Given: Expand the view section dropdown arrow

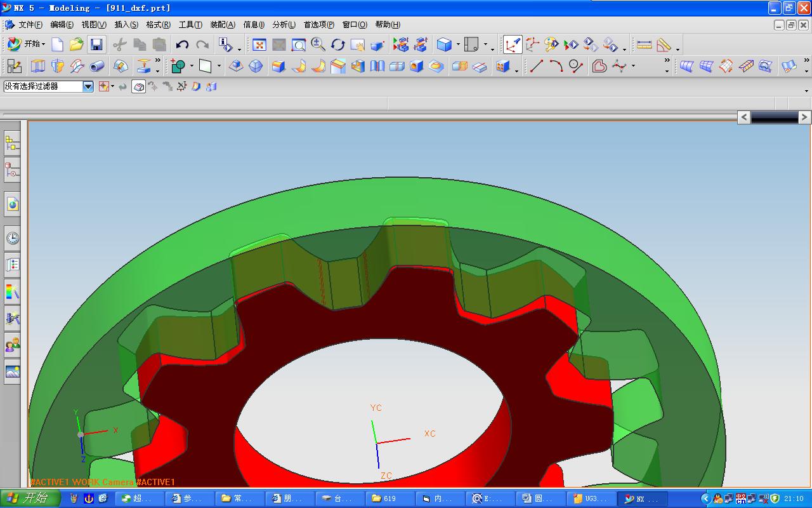Looking at the screenshot, I should coord(485,44).
